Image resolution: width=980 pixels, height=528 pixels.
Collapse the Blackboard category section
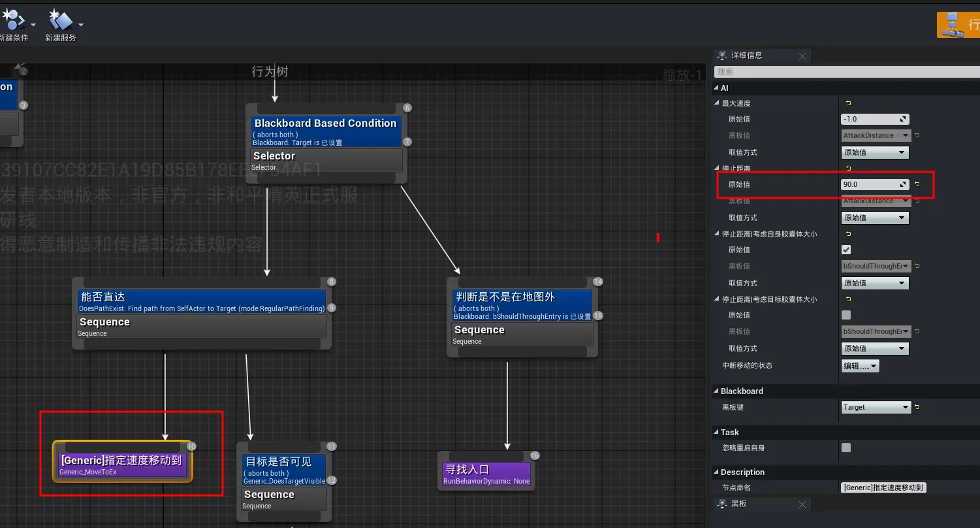click(716, 391)
